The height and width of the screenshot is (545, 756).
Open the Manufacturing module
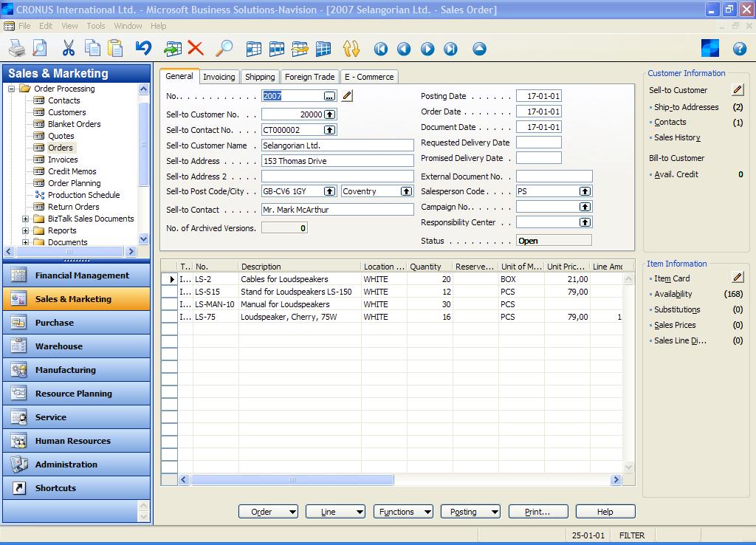click(77, 370)
